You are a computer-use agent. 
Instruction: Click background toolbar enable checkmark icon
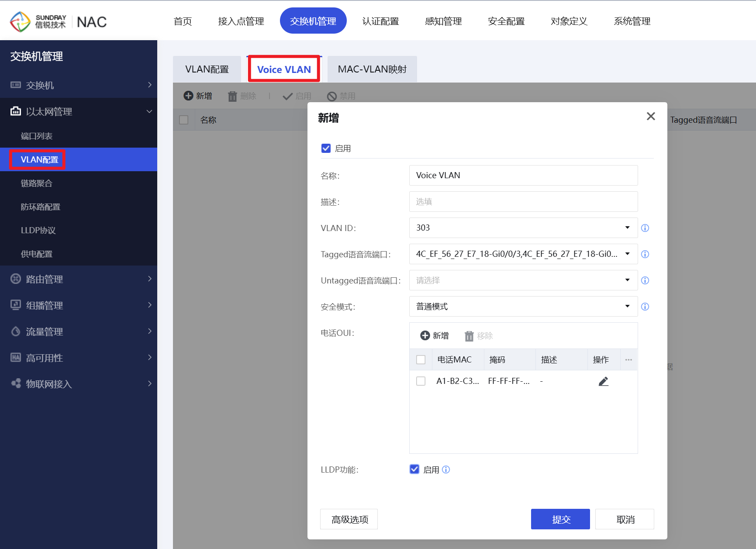pos(287,96)
